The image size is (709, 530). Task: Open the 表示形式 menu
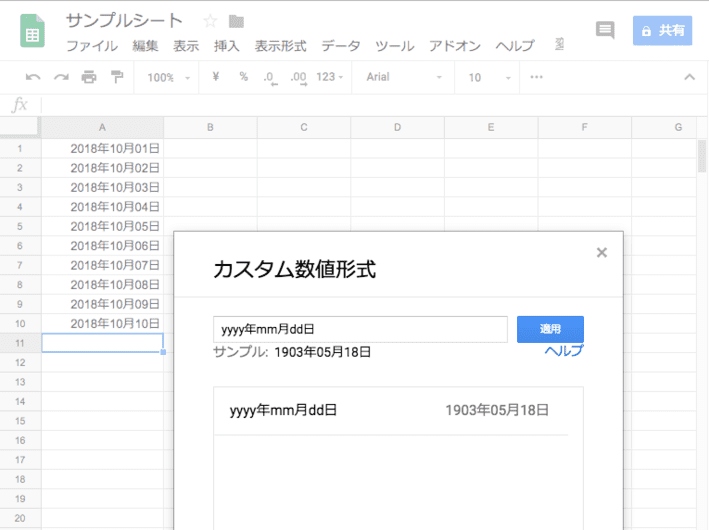[280, 46]
